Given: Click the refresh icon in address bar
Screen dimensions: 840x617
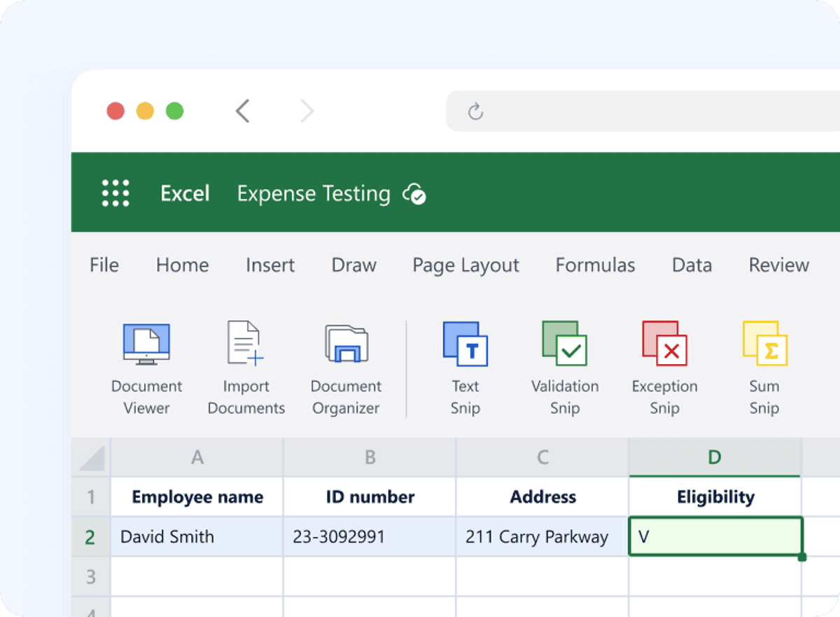Looking at the screenshot, I should tap(477, 110).
